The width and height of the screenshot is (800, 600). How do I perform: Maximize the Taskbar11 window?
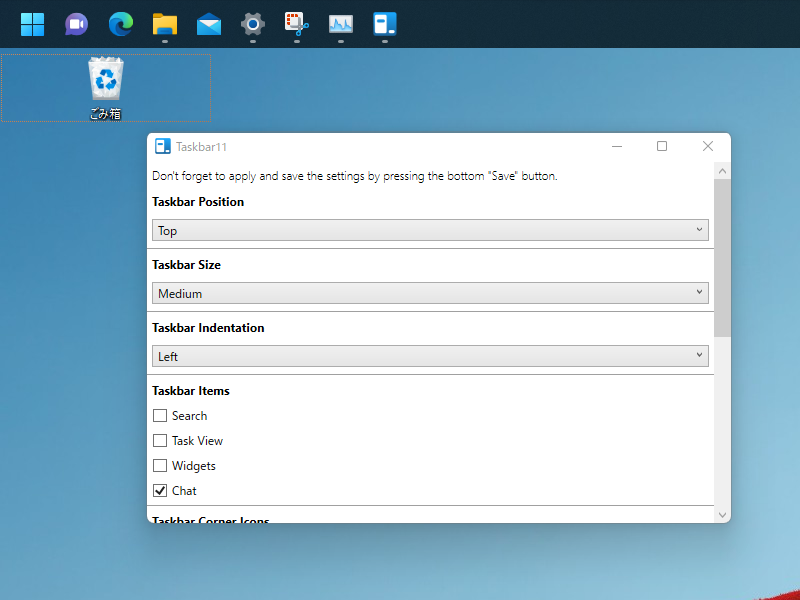(x=661, y=146)
